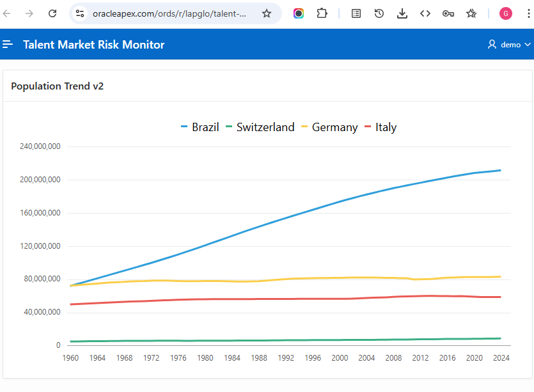
Task: Toggle visibility of the Italy series
Action: click(x=381, y=127)
